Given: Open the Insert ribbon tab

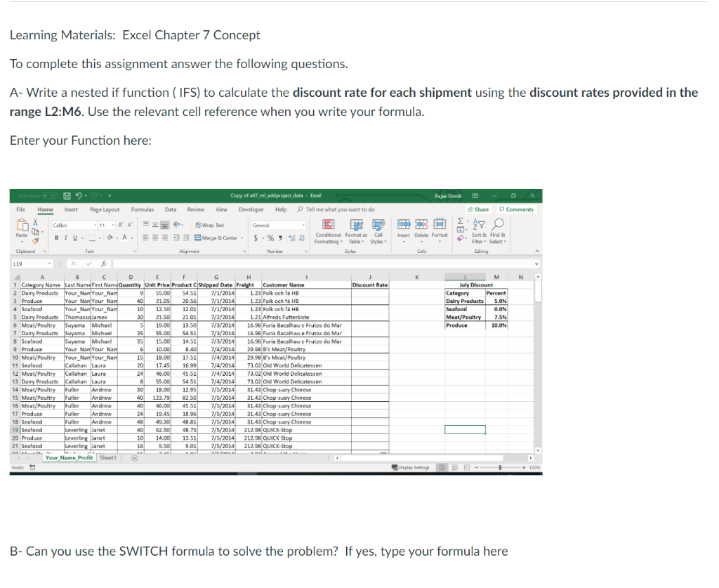Looking at the screenshot, I should [71, 209].
